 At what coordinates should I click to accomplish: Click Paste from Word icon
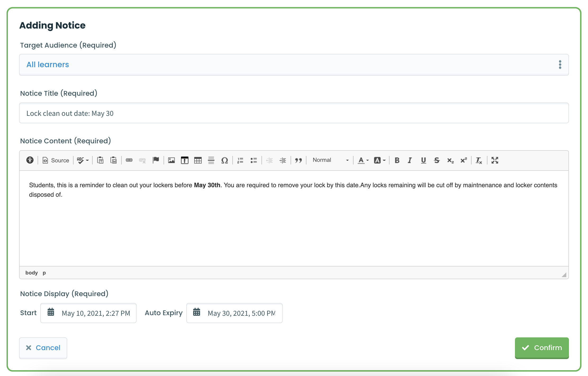114,160
